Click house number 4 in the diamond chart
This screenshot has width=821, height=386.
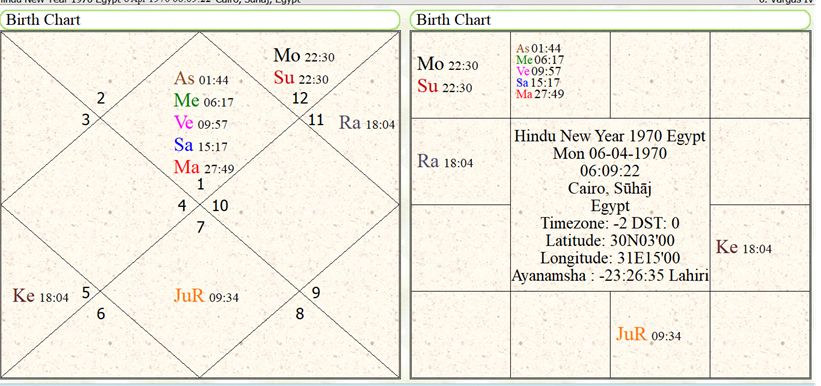point(182,205)
